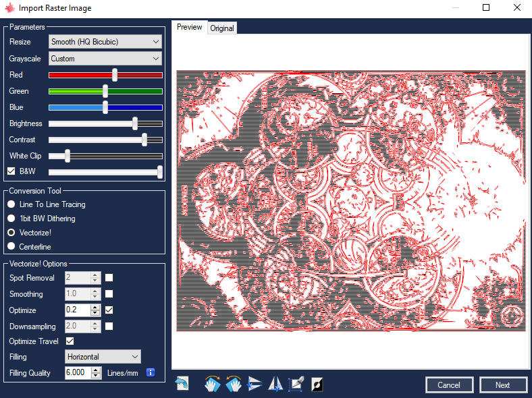Click the Green channel slider handle
This screenshot has height=398, width=532.
105,91
